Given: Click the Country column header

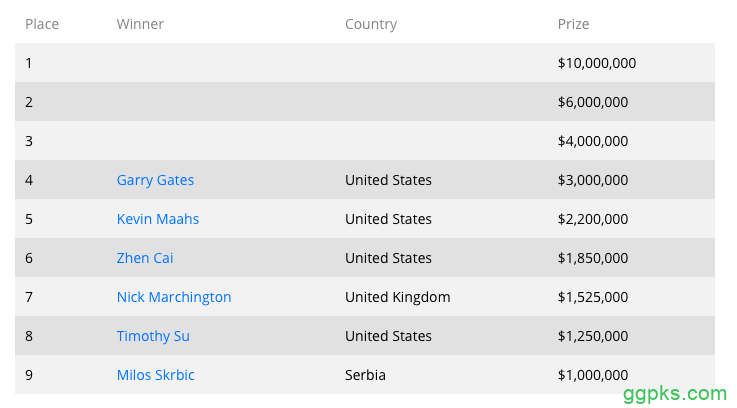Looking at the screenshot, I should pos(371,24).
